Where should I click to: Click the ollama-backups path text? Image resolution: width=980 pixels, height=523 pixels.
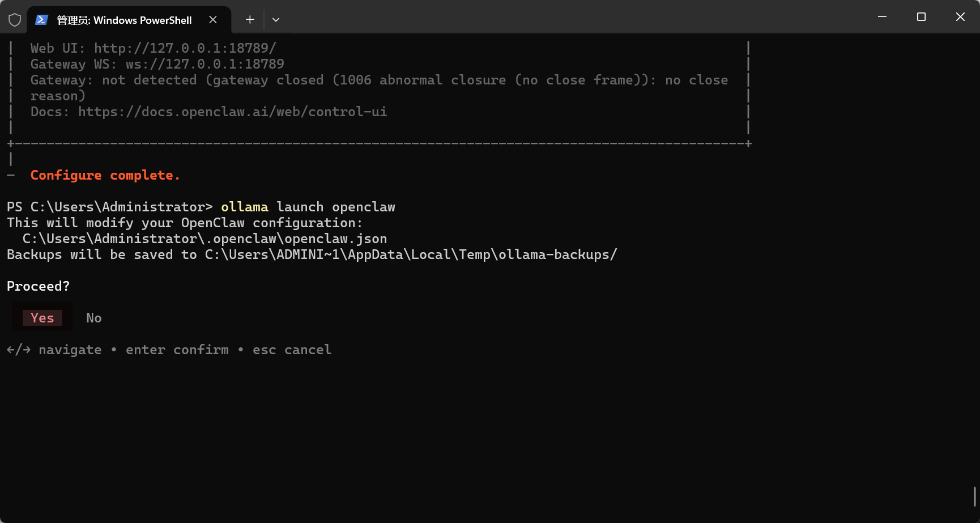(411, 254)
